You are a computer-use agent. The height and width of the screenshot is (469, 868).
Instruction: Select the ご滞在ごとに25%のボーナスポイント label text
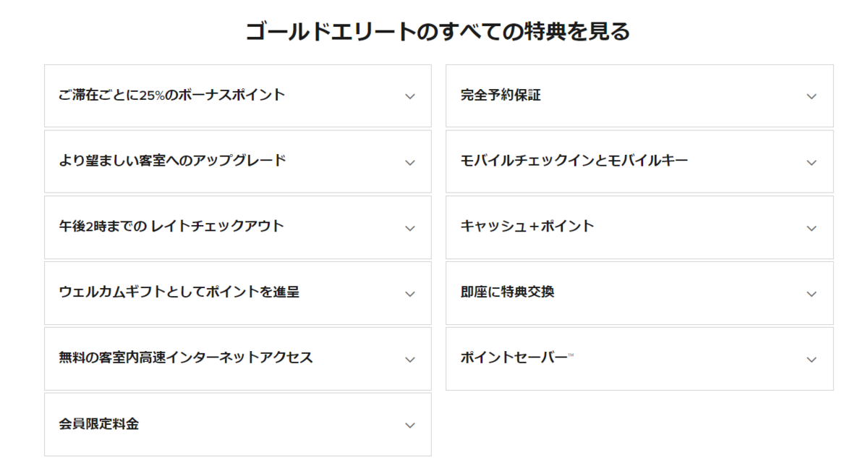pyautogui.click(x=172, y=94)
